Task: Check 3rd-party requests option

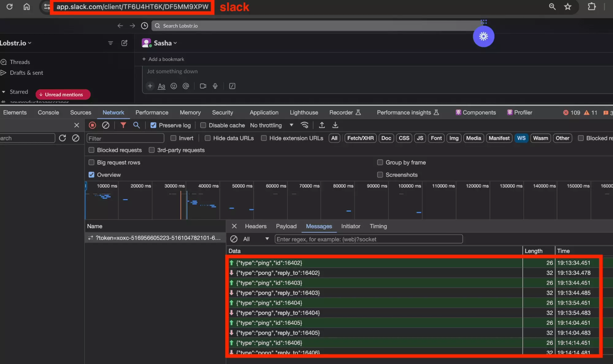Action: [x=151, y=150]
